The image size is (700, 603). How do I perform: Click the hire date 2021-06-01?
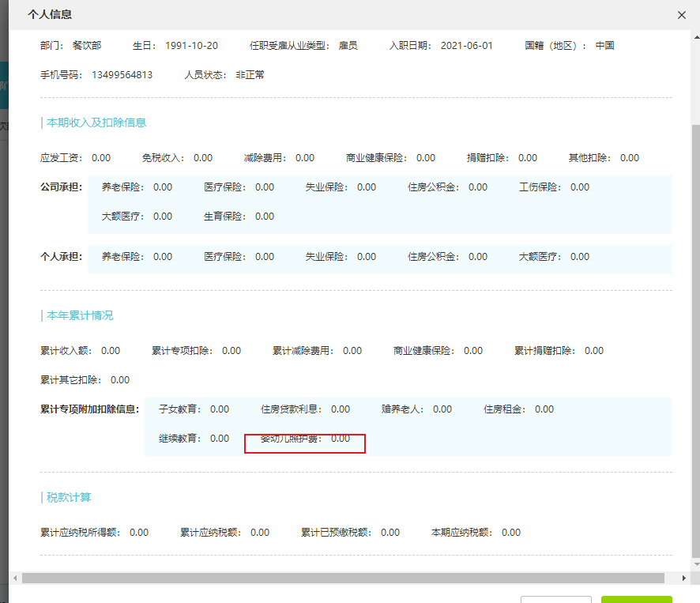coord(466,46)
